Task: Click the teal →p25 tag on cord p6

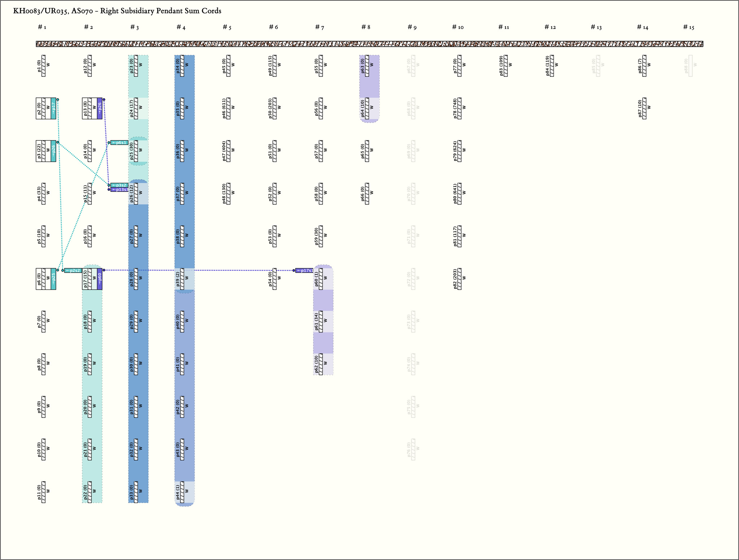Action: [x=53, y=279]
